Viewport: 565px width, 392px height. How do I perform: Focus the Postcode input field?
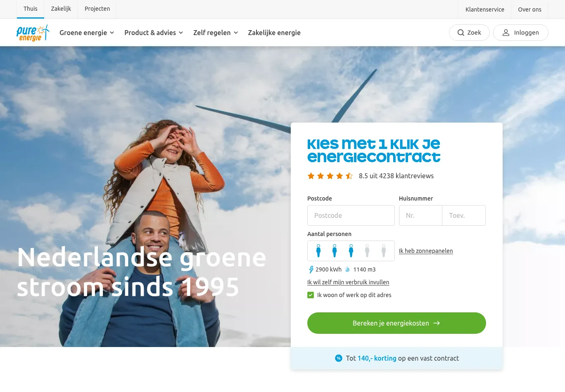[x=351, y=215]
